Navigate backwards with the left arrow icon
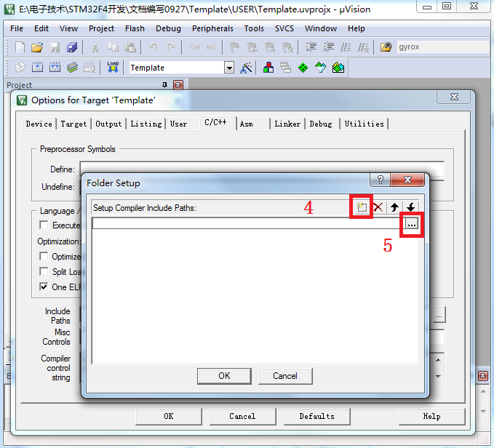The image size is (494, 448). (x=194, y=47)
